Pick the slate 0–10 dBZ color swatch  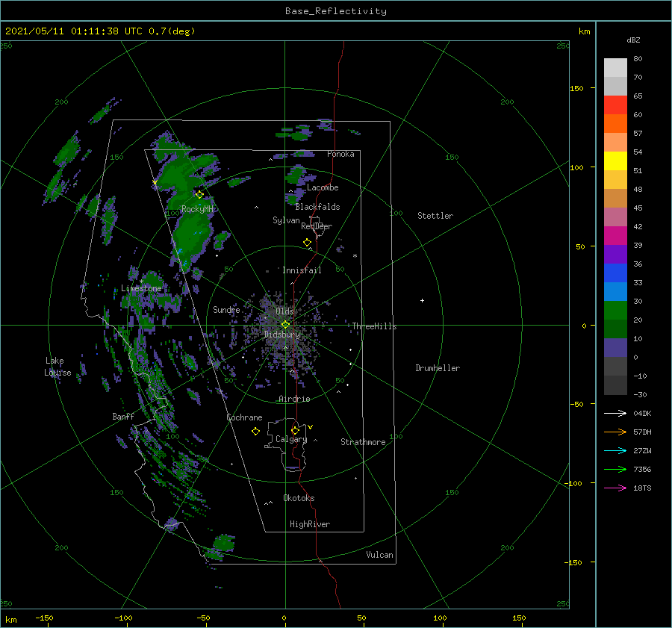[x=615, y=348]
